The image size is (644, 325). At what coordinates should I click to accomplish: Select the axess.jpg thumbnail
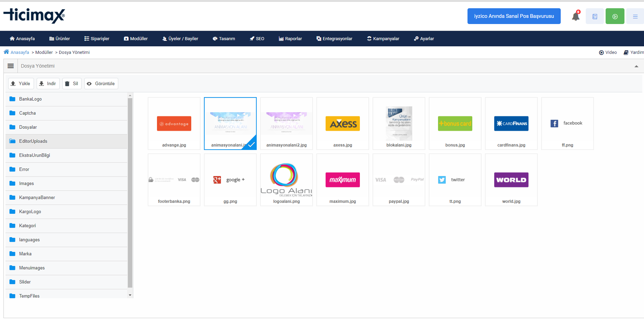click(343, 124)
